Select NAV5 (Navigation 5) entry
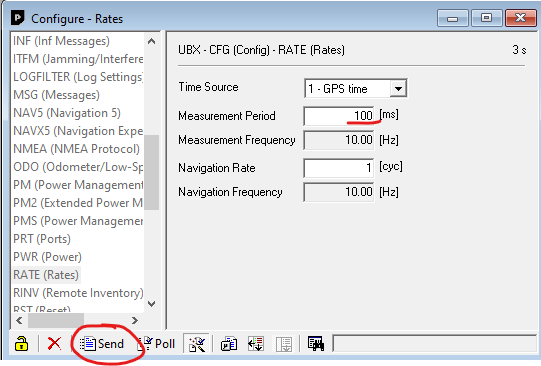 point(67,113)
